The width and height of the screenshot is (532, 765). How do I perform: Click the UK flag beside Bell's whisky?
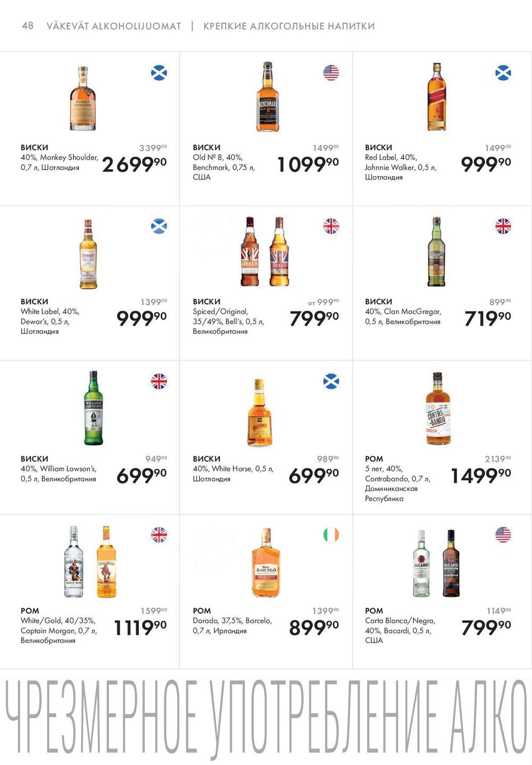click(x=331, y=227)
